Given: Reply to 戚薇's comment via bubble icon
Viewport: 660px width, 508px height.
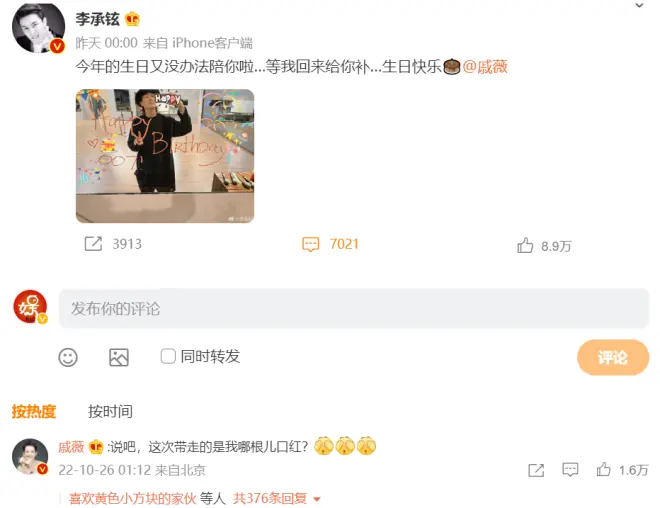Looking at the screenshot, I should (x=570, y=470).
